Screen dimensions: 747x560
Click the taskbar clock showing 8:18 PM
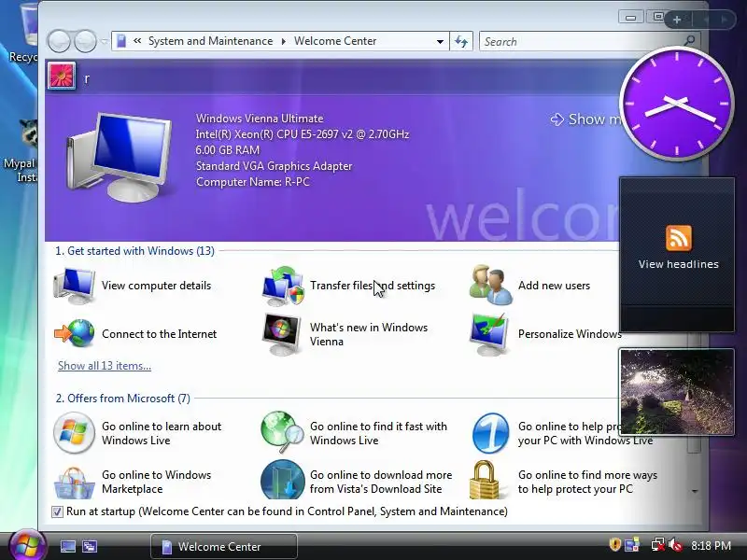pos(711,545)
